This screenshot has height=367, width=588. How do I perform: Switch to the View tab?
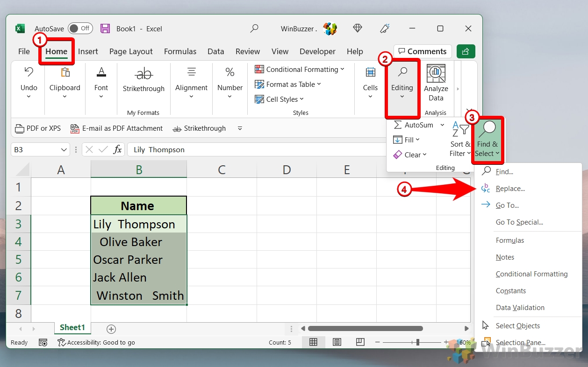(280, 51)
